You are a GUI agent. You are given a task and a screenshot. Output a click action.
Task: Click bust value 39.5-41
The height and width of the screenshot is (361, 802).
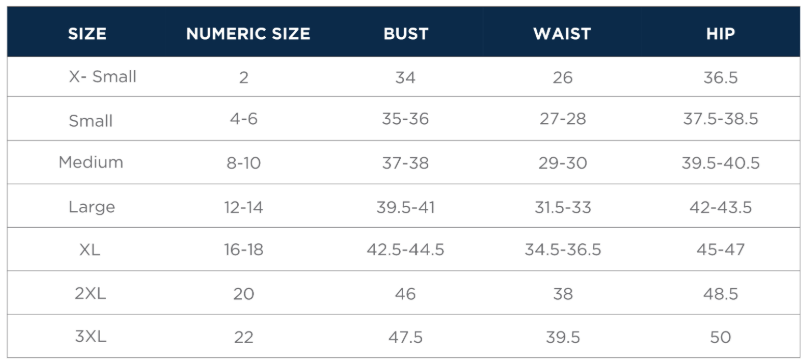(x=406, y=208)
